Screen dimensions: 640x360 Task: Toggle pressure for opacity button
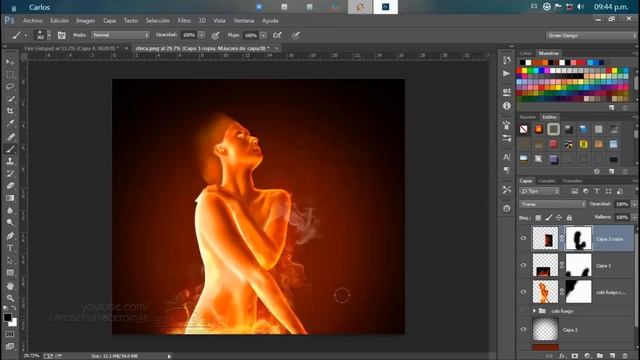pyautogui.click(x=216, y=36)
